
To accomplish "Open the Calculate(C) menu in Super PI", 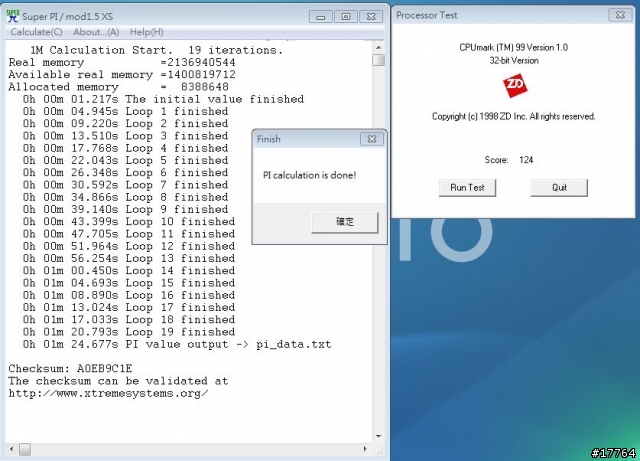I will (x=36, y=32).
